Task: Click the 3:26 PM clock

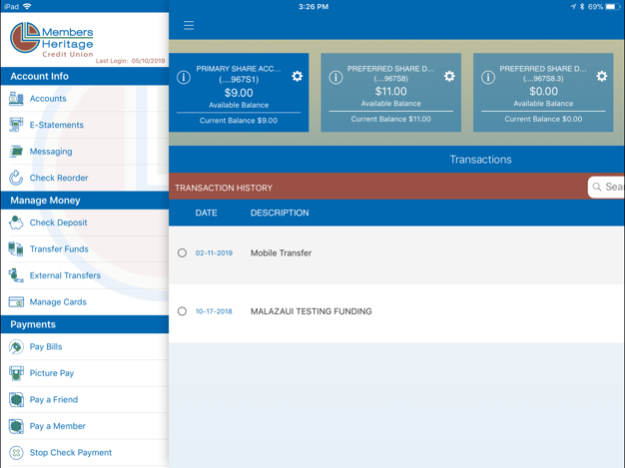Action: (313, 7)
